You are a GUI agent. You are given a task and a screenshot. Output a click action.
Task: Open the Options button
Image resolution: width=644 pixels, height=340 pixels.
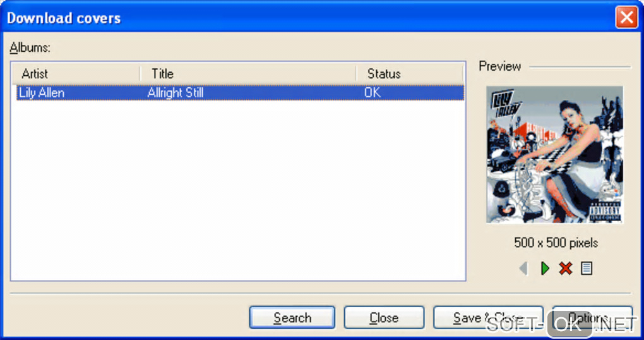(592, 317)
